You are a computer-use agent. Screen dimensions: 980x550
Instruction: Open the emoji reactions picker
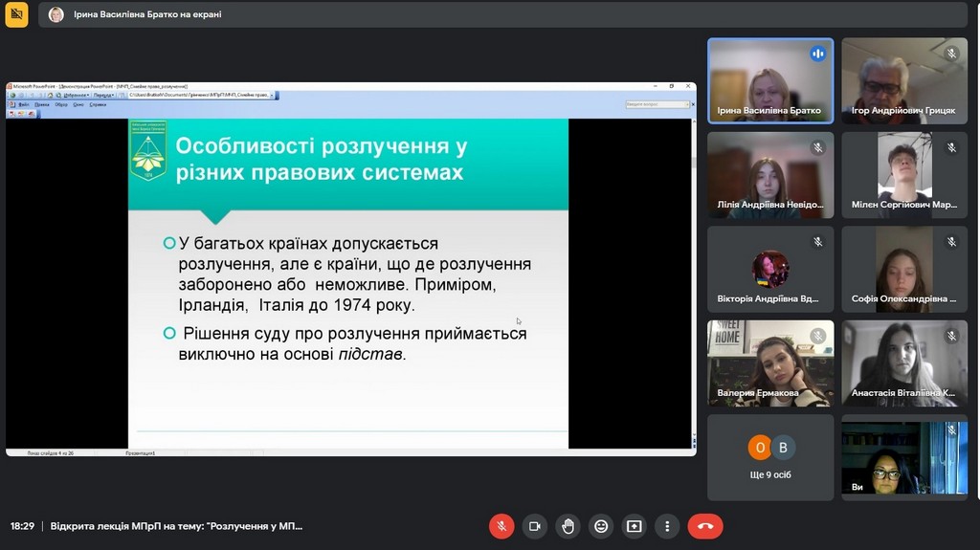(601, 526)
